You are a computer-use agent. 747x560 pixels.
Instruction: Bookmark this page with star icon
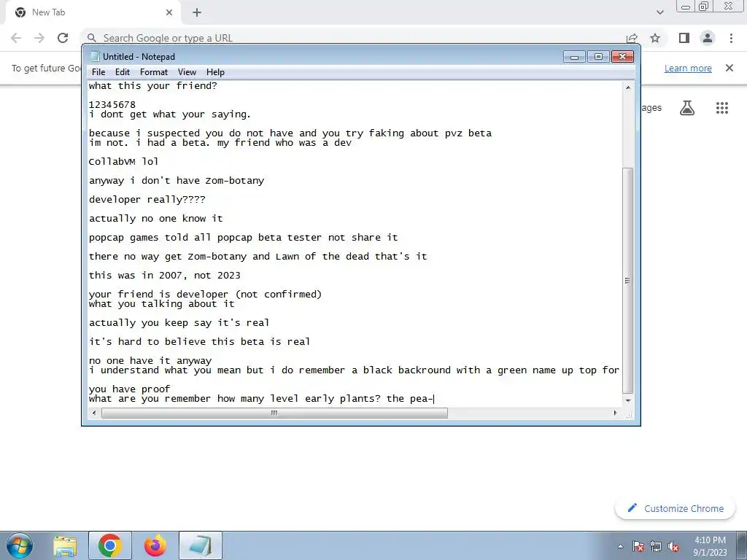pos(655,38)
